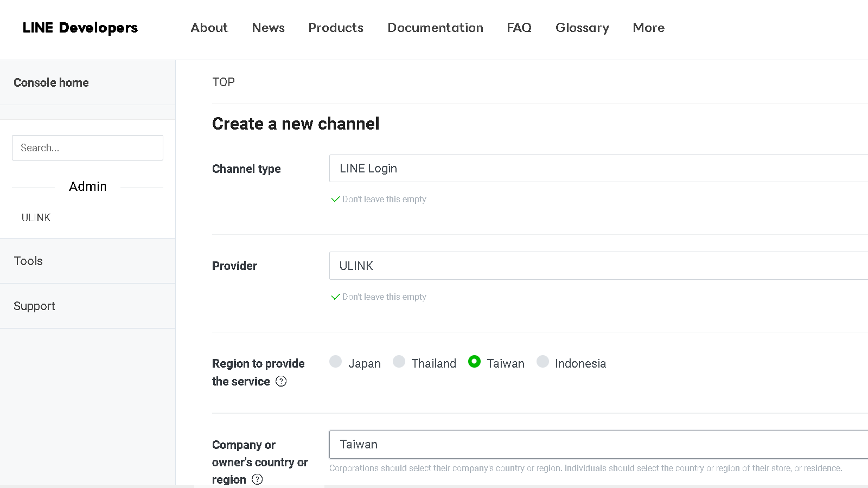This screenshot has width=868, height=488.
Task: Open the About menu item
Action: 209,28
